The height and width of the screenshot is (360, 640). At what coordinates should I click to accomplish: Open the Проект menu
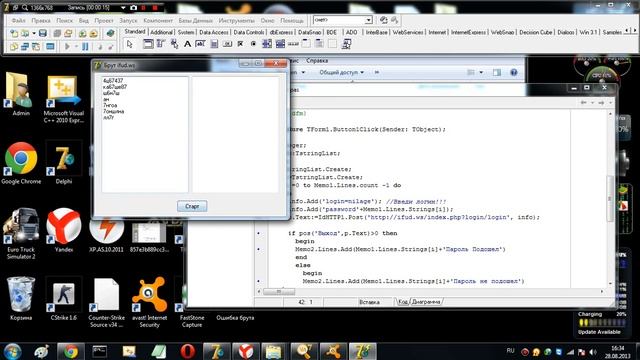[x=104, y=20]
